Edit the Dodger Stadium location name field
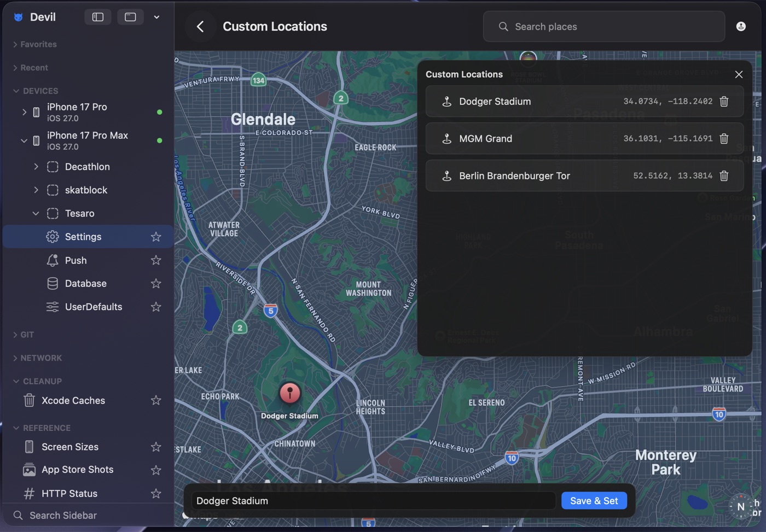766x532 pixels. coord(374,500)
